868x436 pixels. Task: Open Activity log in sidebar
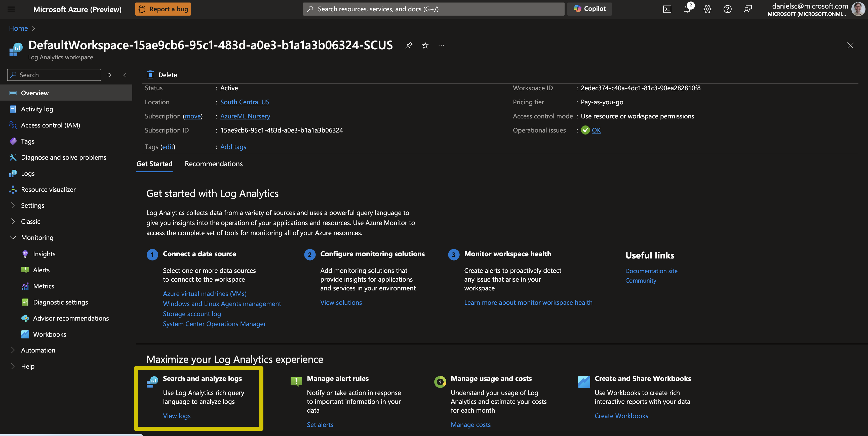coord(37,109)
